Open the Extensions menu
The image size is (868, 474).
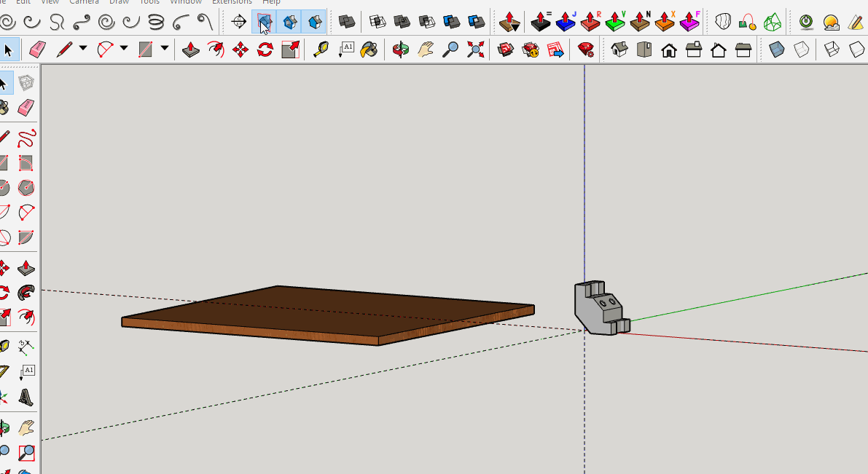pyautogui.click(x=232, y=2)
